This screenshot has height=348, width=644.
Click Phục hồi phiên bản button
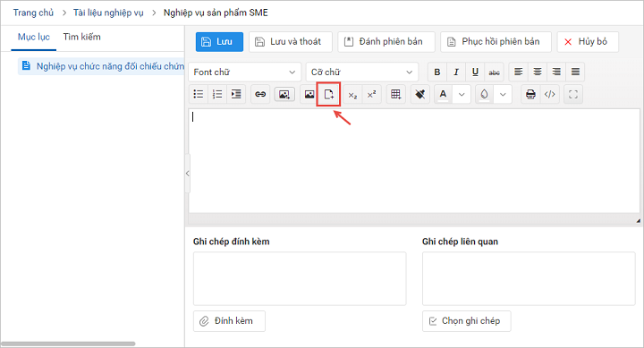click(496, 41)
